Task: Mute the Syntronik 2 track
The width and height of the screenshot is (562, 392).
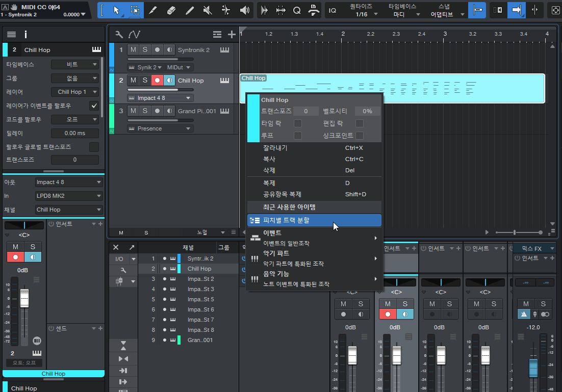Action: 133,50
